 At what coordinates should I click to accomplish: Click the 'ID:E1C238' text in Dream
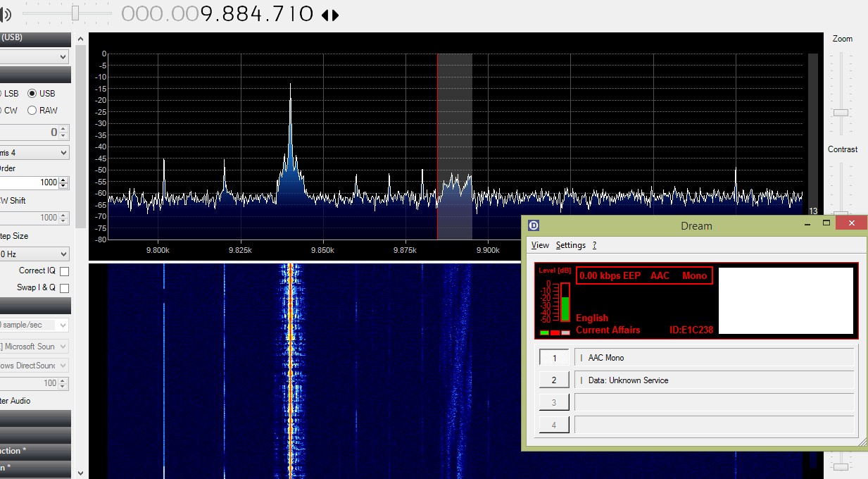pos(691,330)
